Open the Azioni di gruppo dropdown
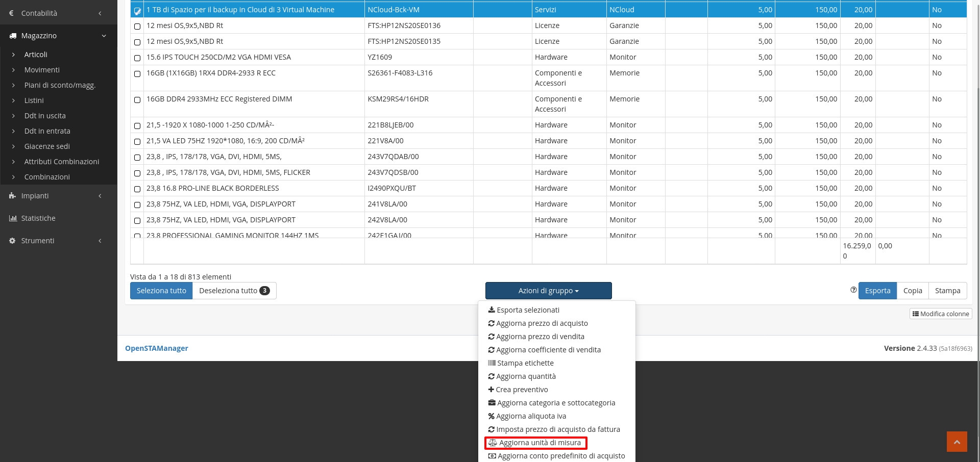Image resolution: width=980 pixels, height=462 pixels. coord(548,291)
